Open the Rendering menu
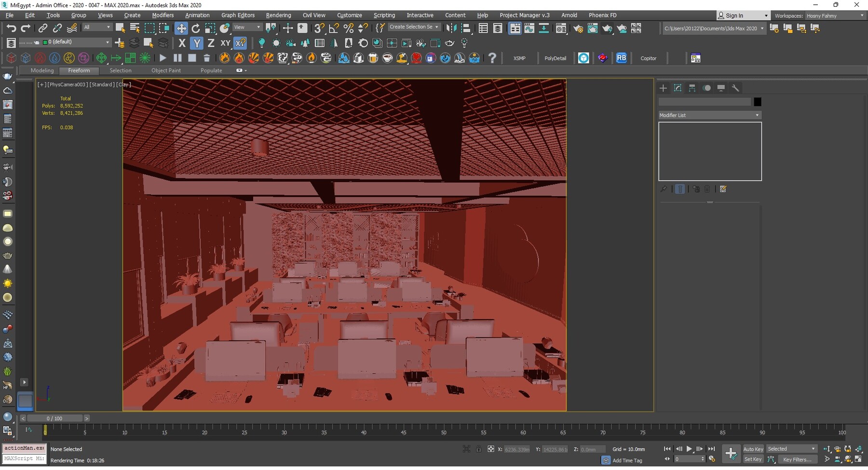Screen dimensions: 868x470 278,15
